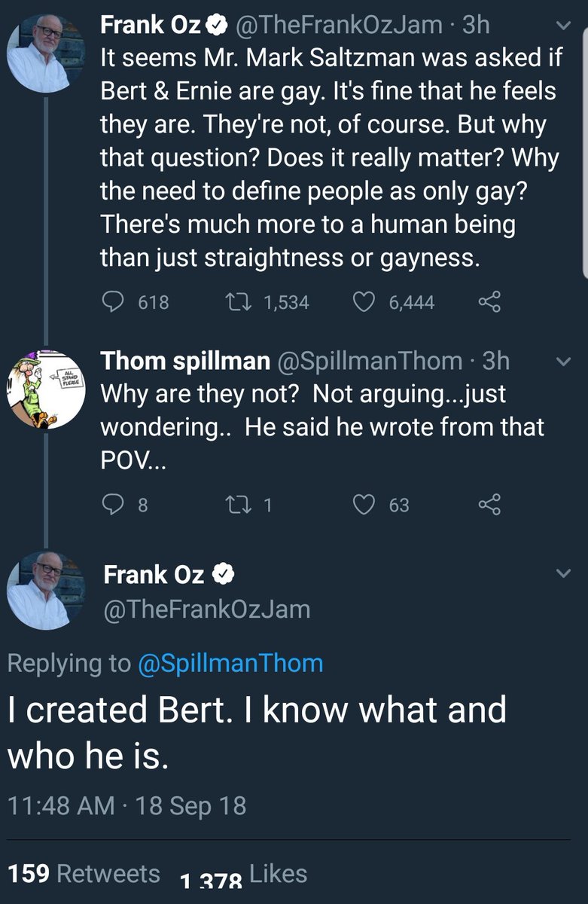588x904 pixels.
Task: Open dropdown on Frank Oz's first tweet
Action: (x=562, y=26)
